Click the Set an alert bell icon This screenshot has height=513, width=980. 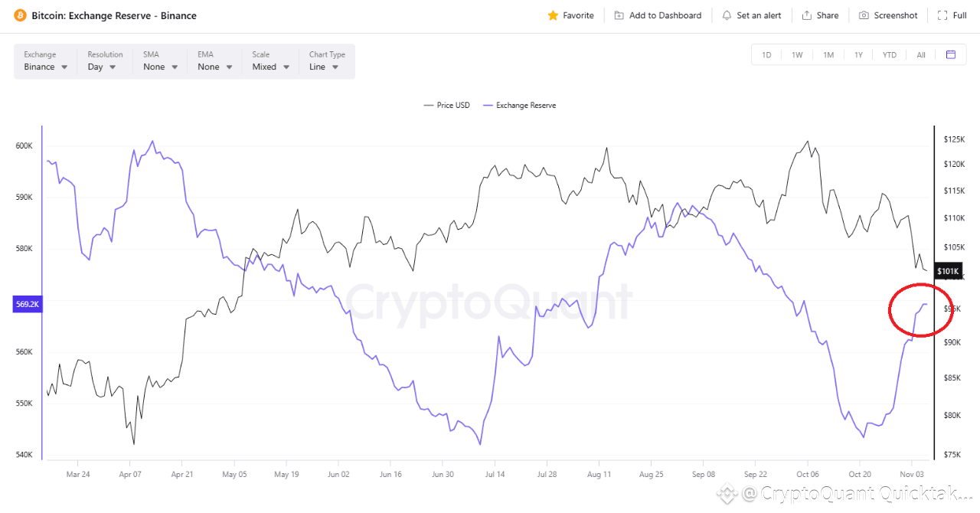pyautogui.click(x=727, y=15)
